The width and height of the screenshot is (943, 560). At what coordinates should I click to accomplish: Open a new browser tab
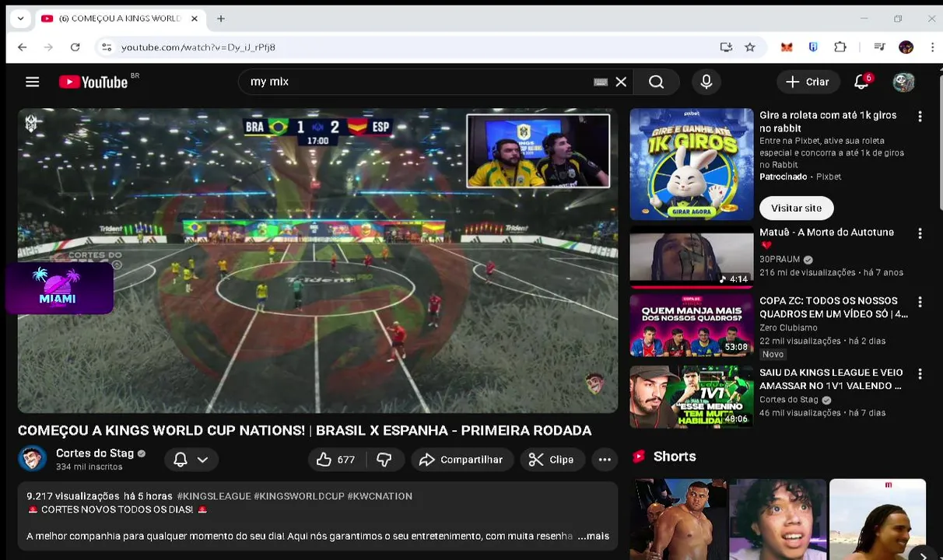[221, 19]
